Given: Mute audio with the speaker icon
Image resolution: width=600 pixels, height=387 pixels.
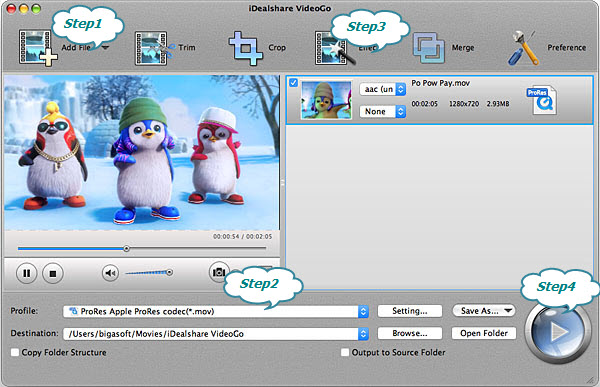Looking at the screenshot, I should [110, 273].
